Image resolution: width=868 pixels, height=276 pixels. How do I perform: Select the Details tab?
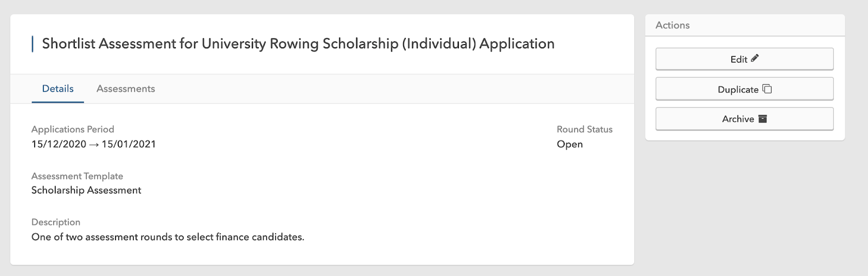(x=58, y=89)
